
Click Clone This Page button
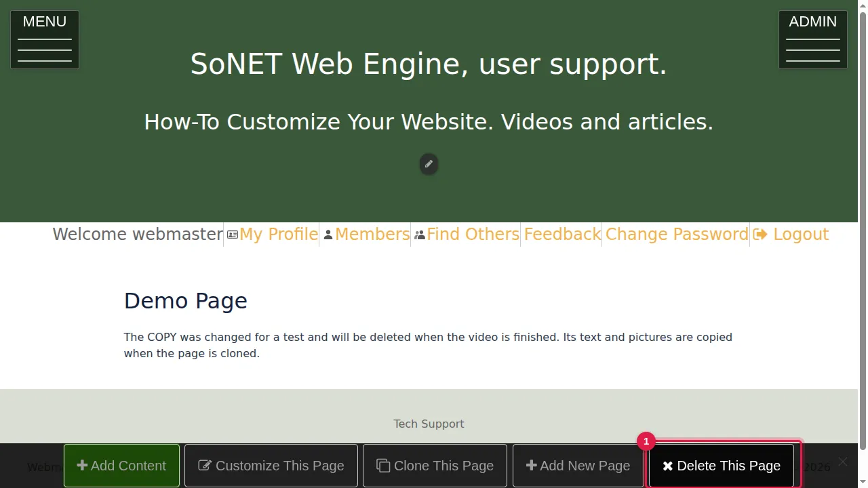click(435, 466)
